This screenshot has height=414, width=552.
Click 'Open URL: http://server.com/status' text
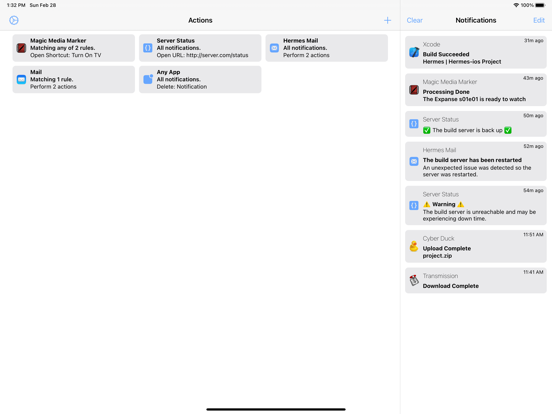point(202,55)
